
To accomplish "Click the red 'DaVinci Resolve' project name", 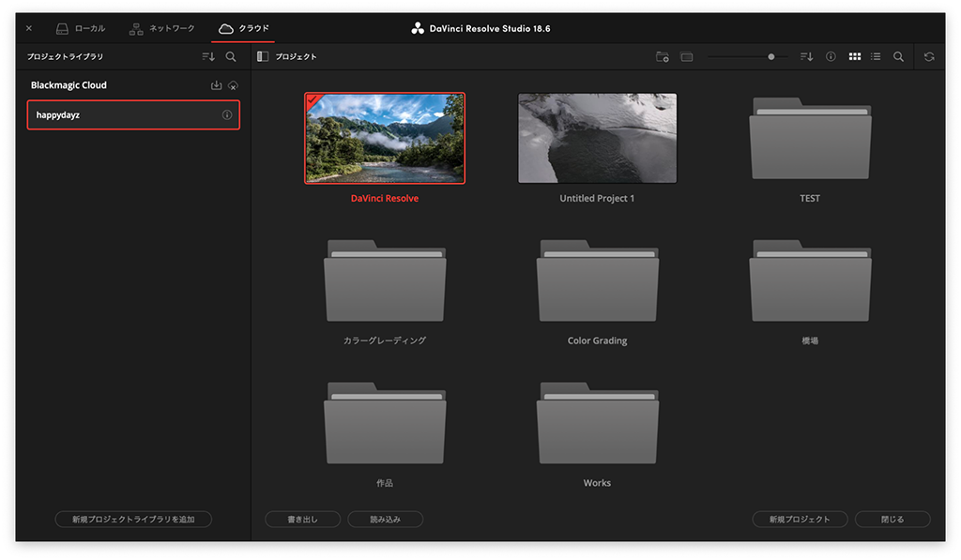I will [x=385, y=199].
